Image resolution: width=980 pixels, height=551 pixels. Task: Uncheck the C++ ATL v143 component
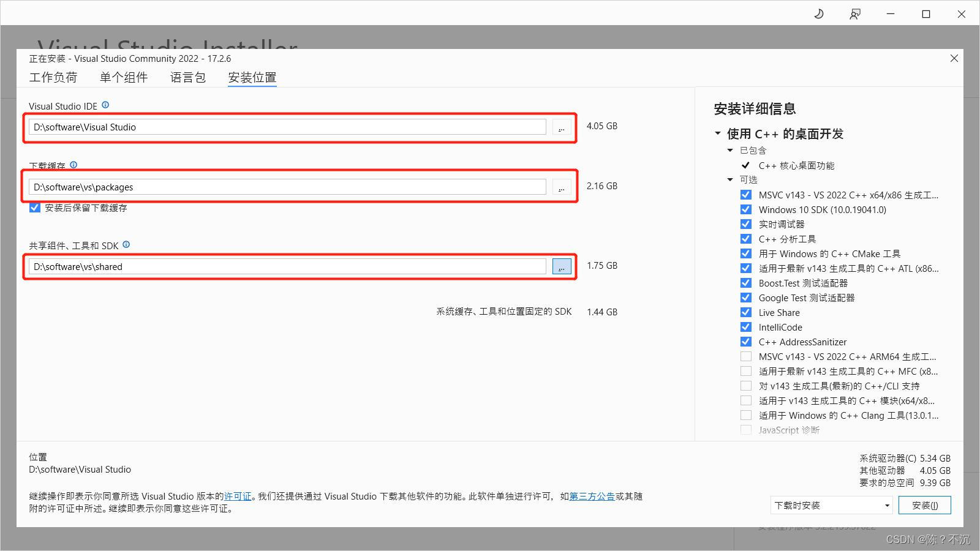745,268
